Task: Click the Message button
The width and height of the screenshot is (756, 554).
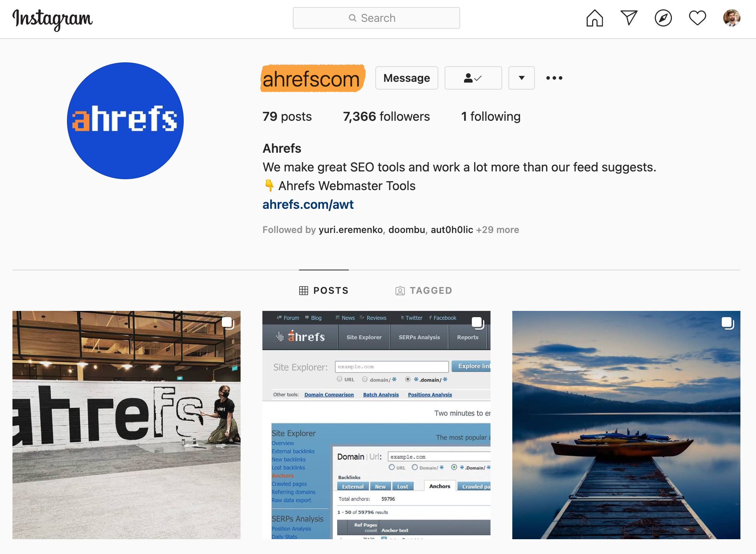Action: pyautogui.click(x=406, y=78)
